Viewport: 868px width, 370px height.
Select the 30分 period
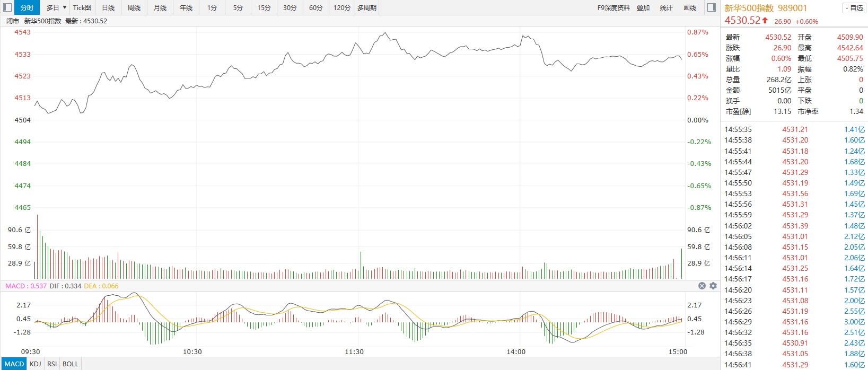(x=290, y=7)
